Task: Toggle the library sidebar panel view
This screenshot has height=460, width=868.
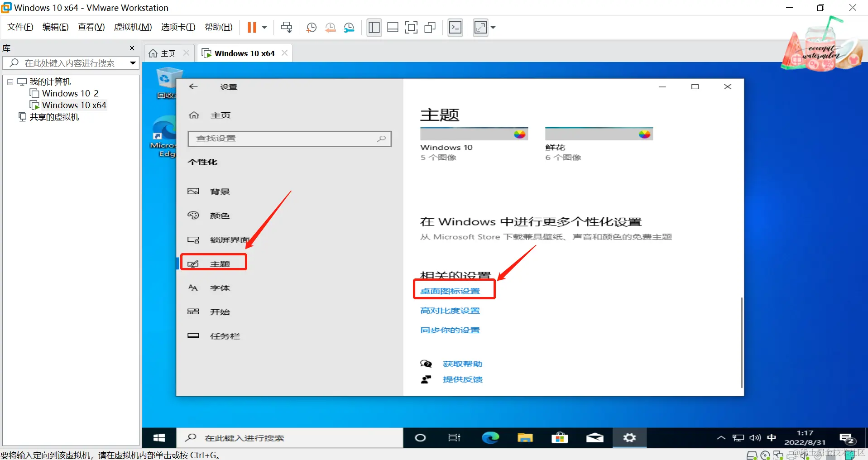Action: pyautogui.click(x=374, y=28)
